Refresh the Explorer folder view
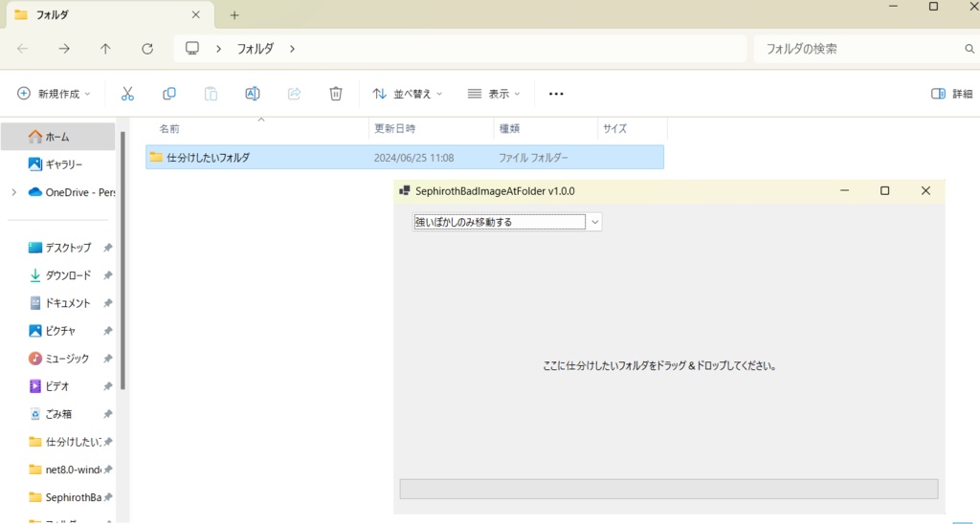Viewport: 980px width, 524px height. (x=146, y=49)
